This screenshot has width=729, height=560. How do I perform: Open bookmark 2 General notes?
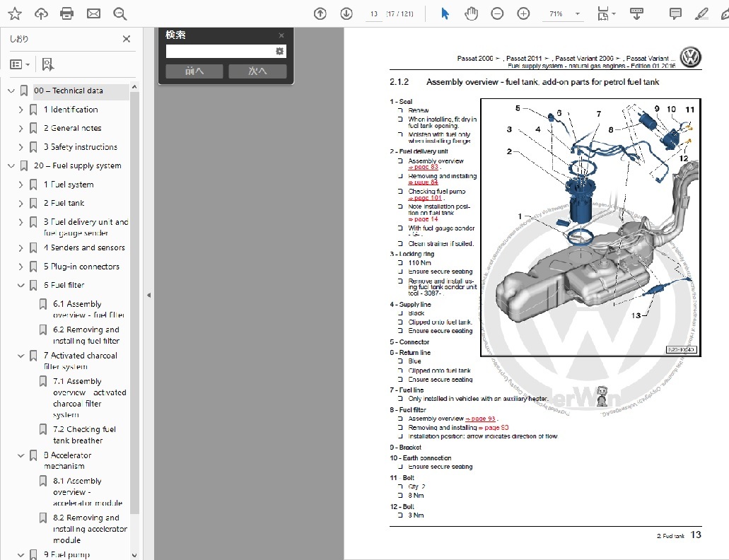pyautogui.click(x=73, y=128)
